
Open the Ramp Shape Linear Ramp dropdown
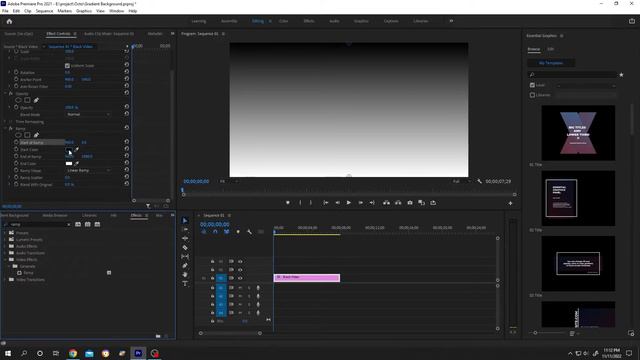88,170
